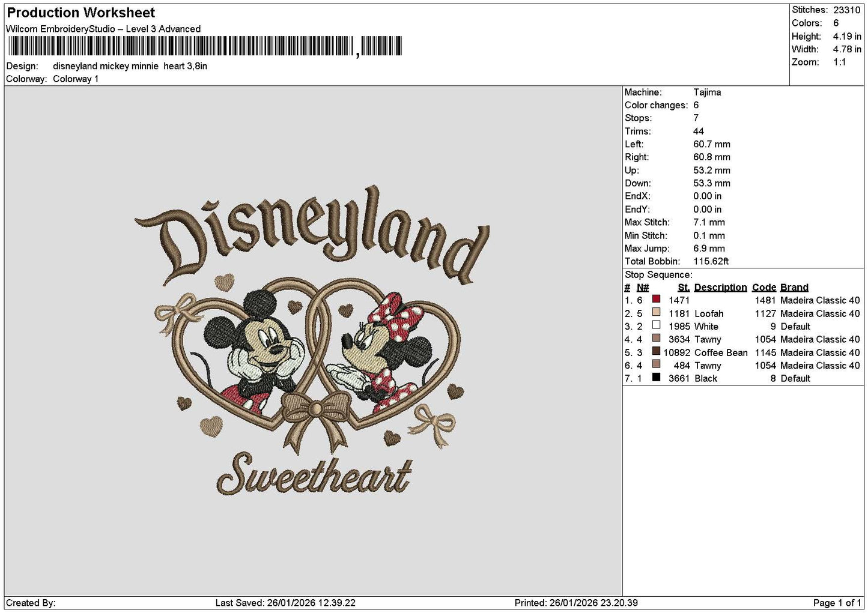
Task: Click the 'Description' column header
Action: pyautogui.click(x=720, y=288)
